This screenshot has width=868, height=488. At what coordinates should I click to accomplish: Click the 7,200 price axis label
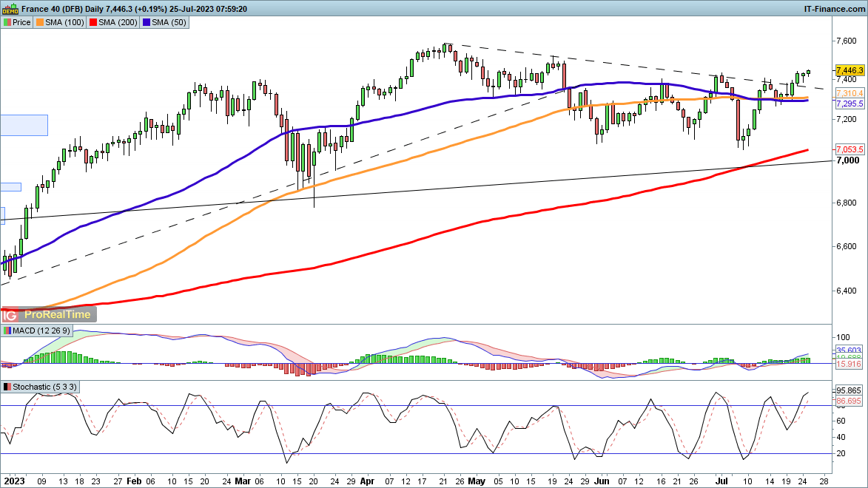coord(847,120)
